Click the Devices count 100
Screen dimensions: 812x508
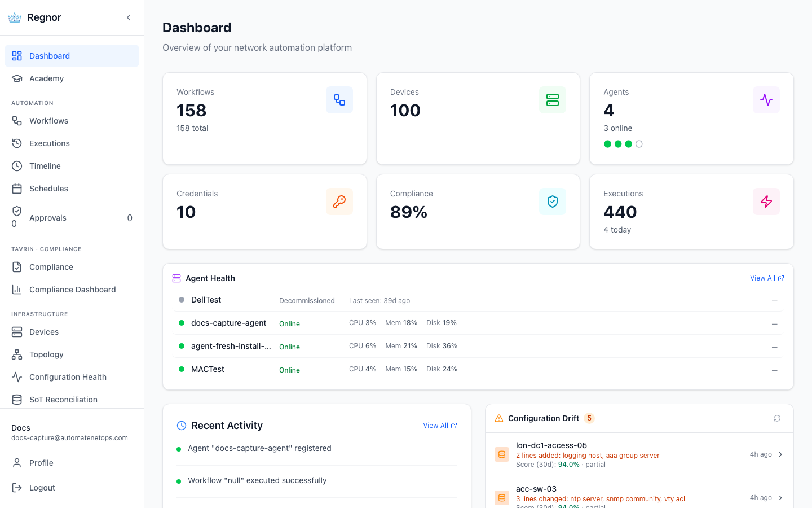tap(405, 111)
